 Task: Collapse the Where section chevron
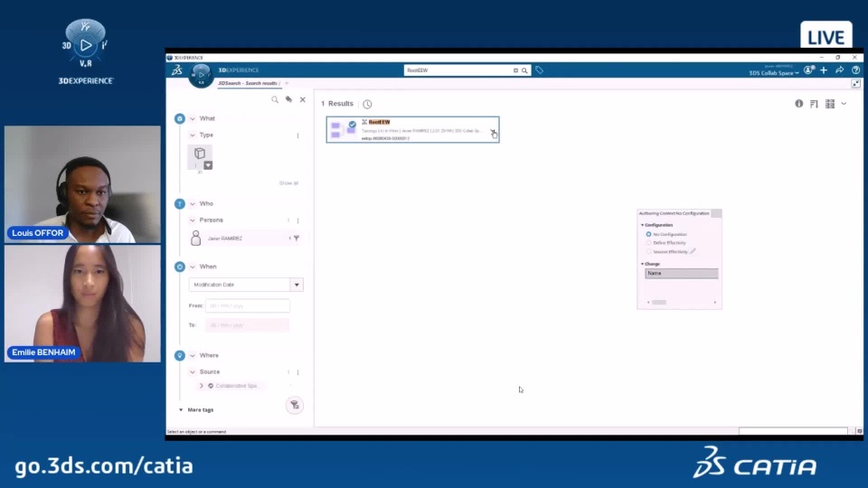click(x=193, y=355)
